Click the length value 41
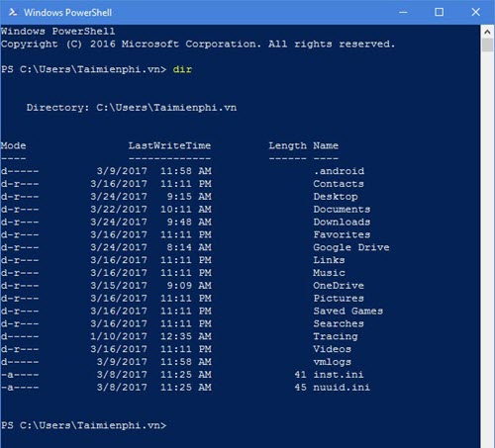The image size is (495, 448). coord(300,375)
